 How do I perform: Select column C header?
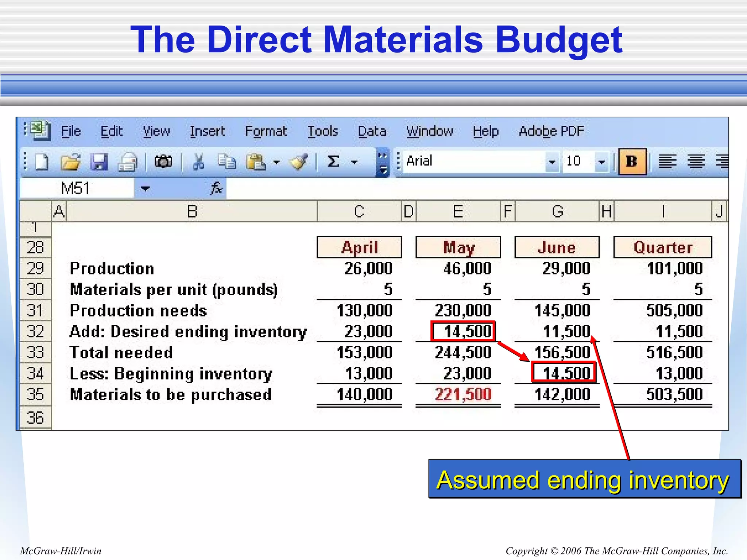359,211
